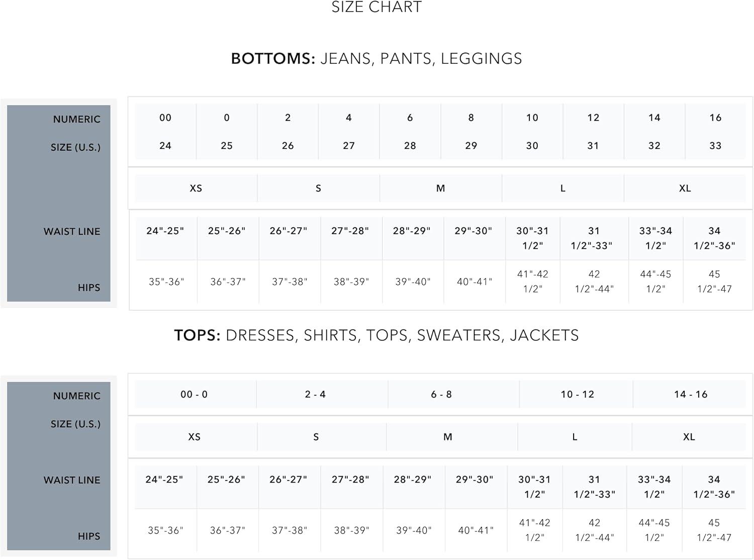Click the 6 - 8 cell in Tops table
754x560 pixels.
441,395
